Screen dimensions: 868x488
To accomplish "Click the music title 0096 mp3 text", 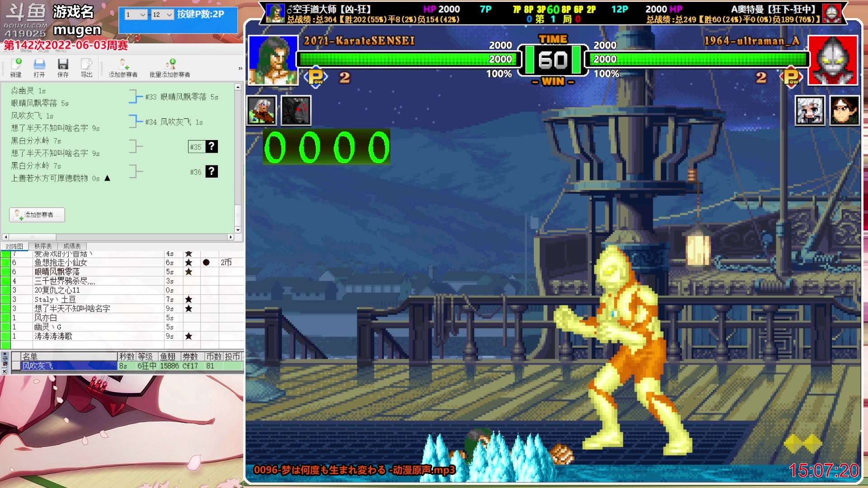I will 354,470.
